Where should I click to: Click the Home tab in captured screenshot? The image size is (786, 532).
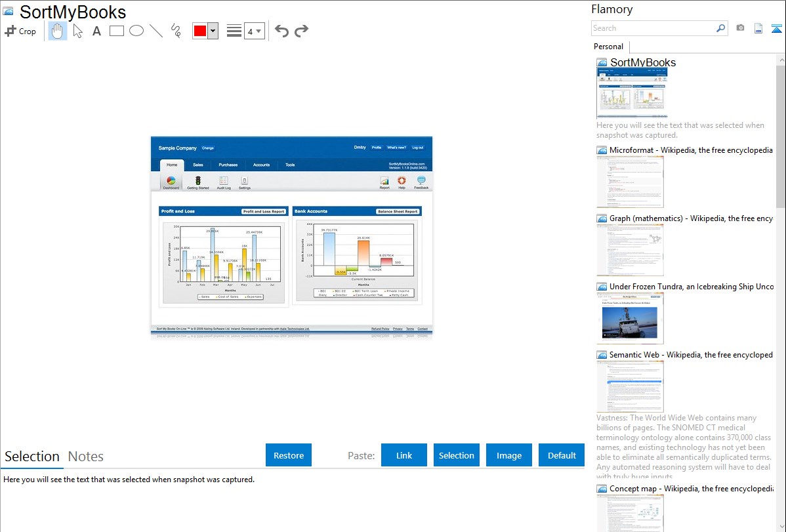pos(172,165)
